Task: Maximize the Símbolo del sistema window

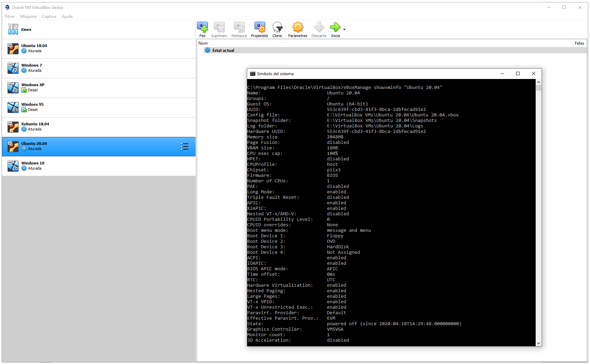Action: [x=518, y=74]
